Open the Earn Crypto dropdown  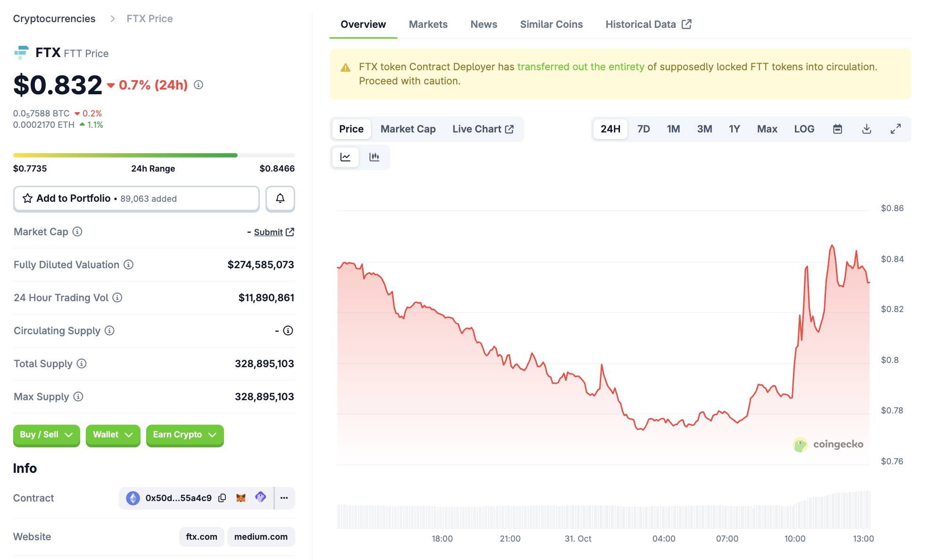pos(184,435)
